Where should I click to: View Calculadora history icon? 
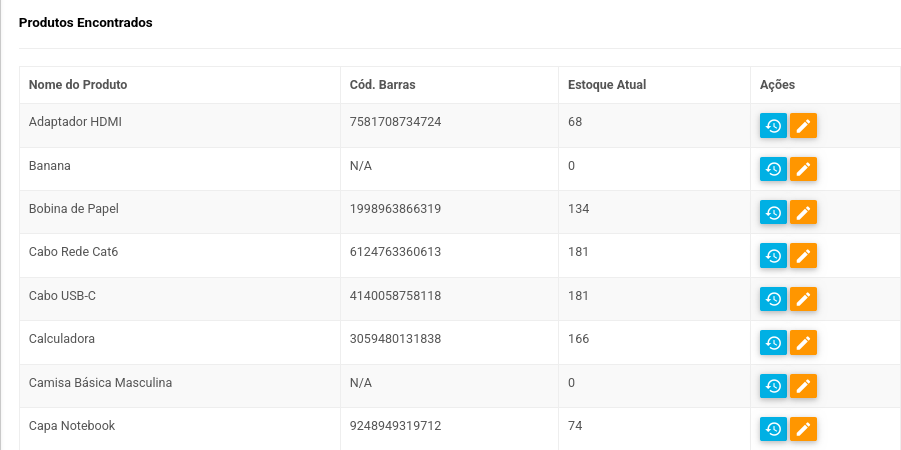pos(773,343)
